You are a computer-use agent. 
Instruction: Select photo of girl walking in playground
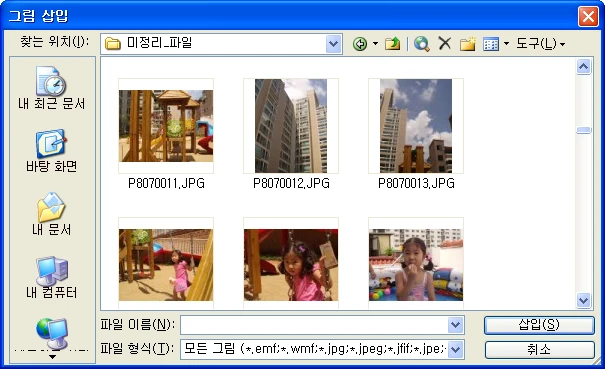166,265
